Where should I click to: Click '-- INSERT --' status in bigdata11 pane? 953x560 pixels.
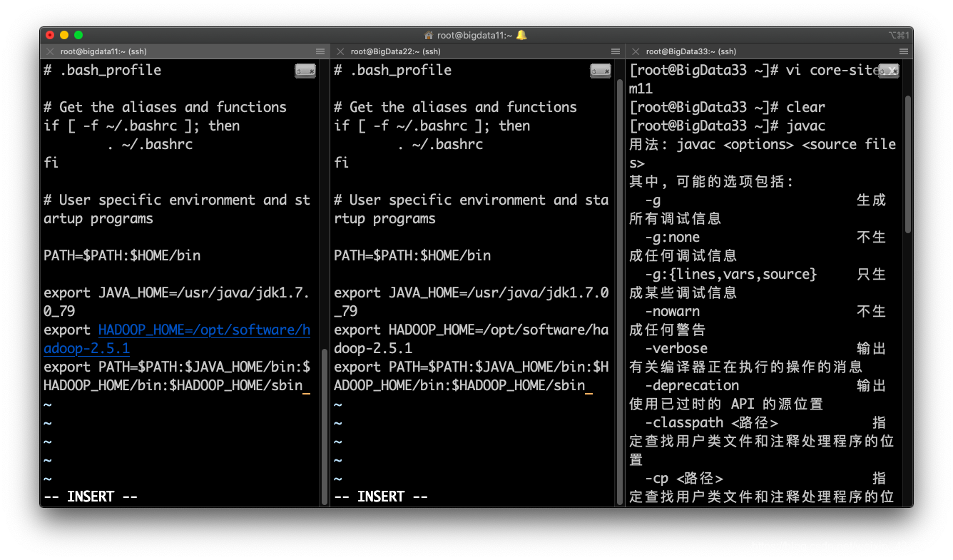(x=91, y=497)
